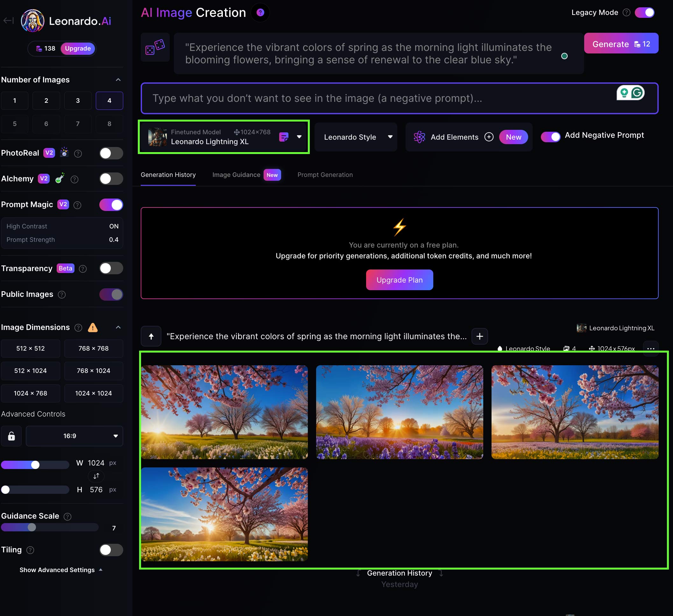
Task: Click the Legacy Mode help question icon
Action: point(626,13)
